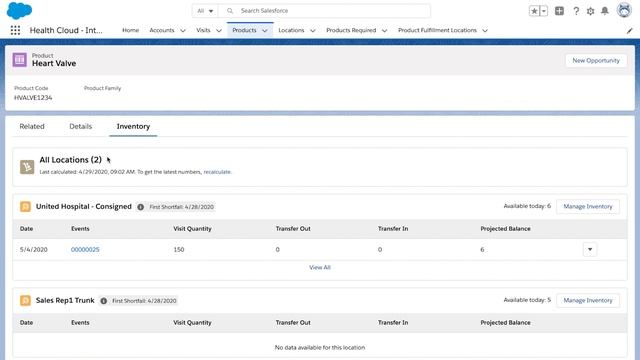Click the United Hospital - Consigned heading
Viewport: 640px width, 360px height.
[84, 207]
